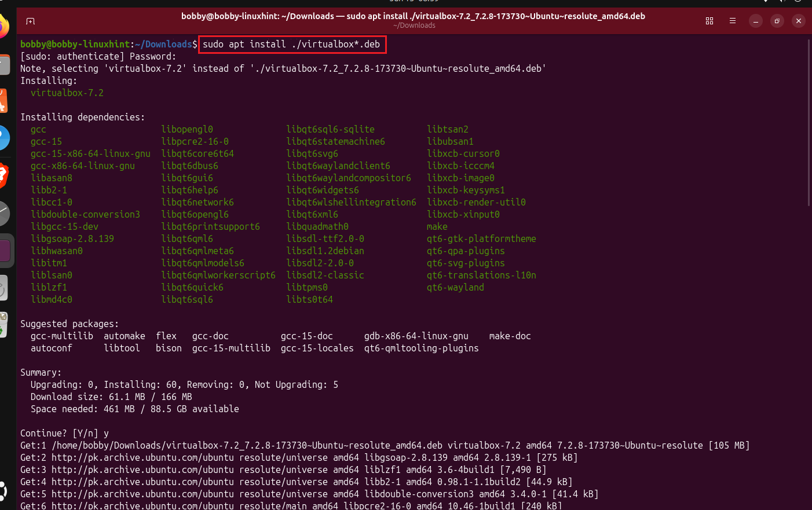
Task: Click the 'gcc-multilib' suggested package
Action: [62, 336]
